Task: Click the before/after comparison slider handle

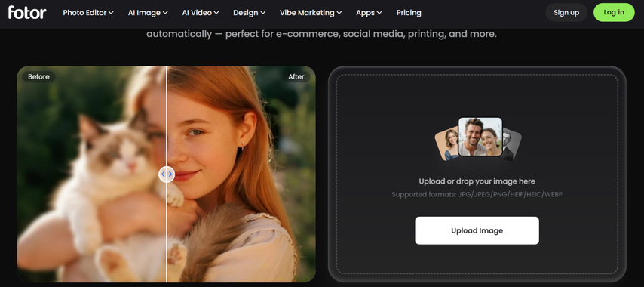Action: [x=167, y=174]
